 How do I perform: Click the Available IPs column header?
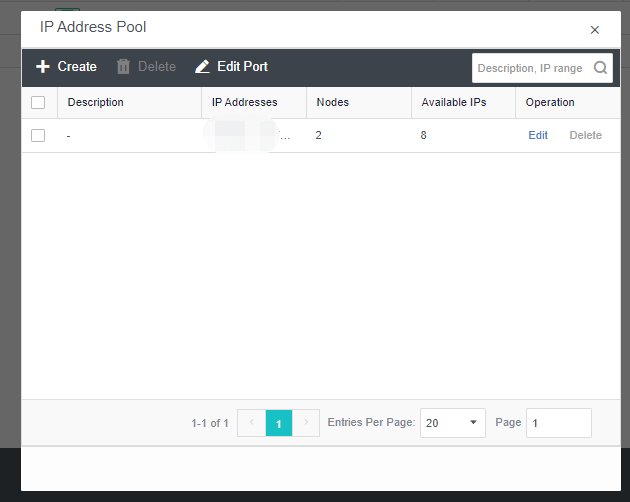[x=453, y=102]
